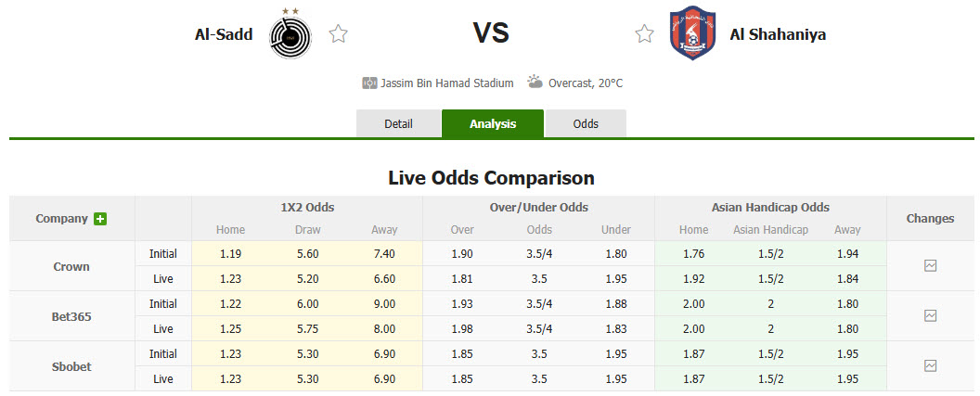Click the stadium icon near Jassim Bin Hamad
The image size is (980, 396).
pos(368,83)
